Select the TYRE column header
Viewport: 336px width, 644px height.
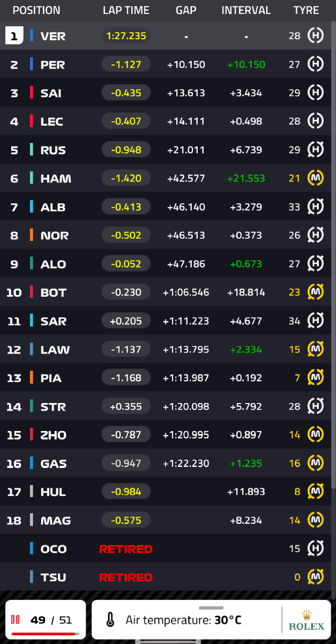(306, 10)
